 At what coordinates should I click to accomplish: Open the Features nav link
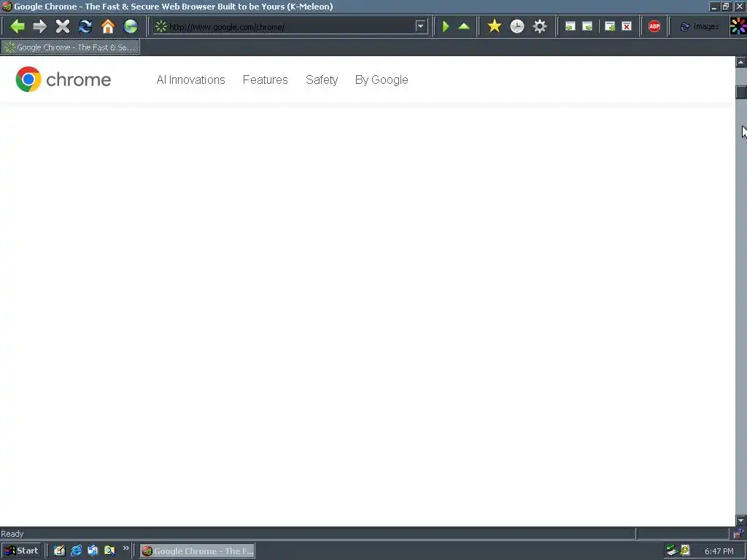pyautogui.click(x=266, y=79)
